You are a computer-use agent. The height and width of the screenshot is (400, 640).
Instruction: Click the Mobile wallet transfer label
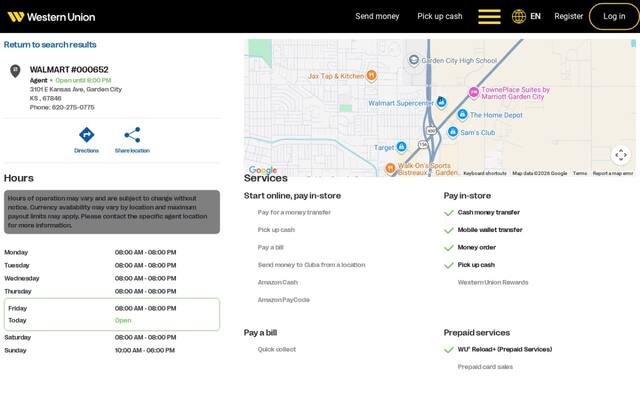(x=490, y=230)
